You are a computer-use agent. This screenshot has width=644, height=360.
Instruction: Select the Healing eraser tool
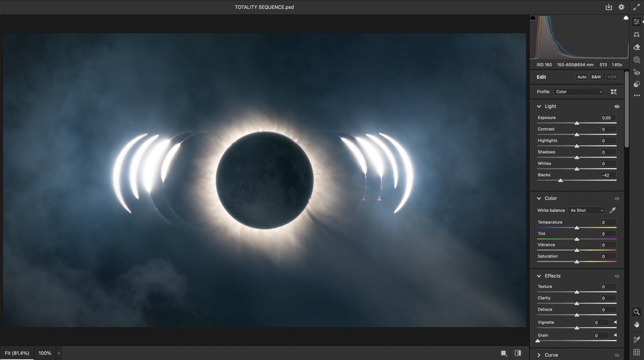(x=636, y=47)
